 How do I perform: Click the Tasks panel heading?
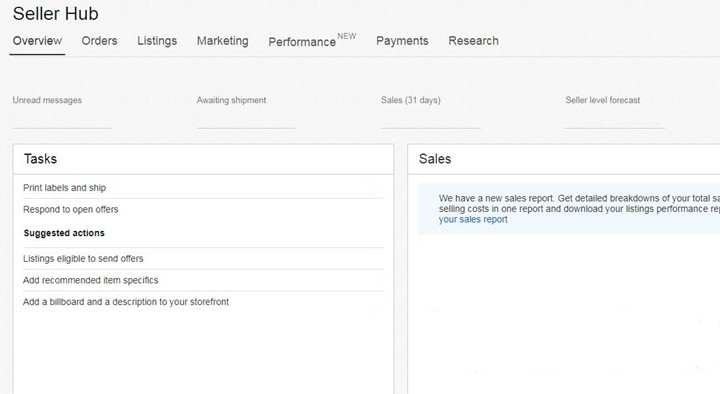(40, 159)
